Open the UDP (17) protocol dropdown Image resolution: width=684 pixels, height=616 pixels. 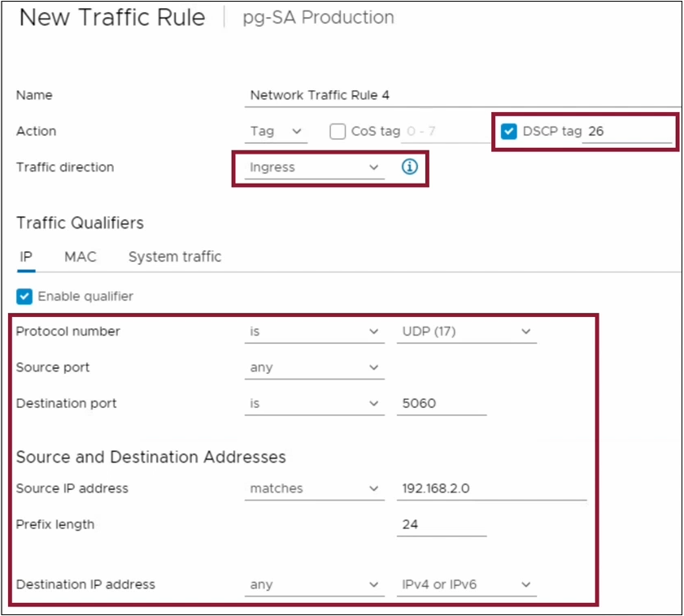point(466,332)
